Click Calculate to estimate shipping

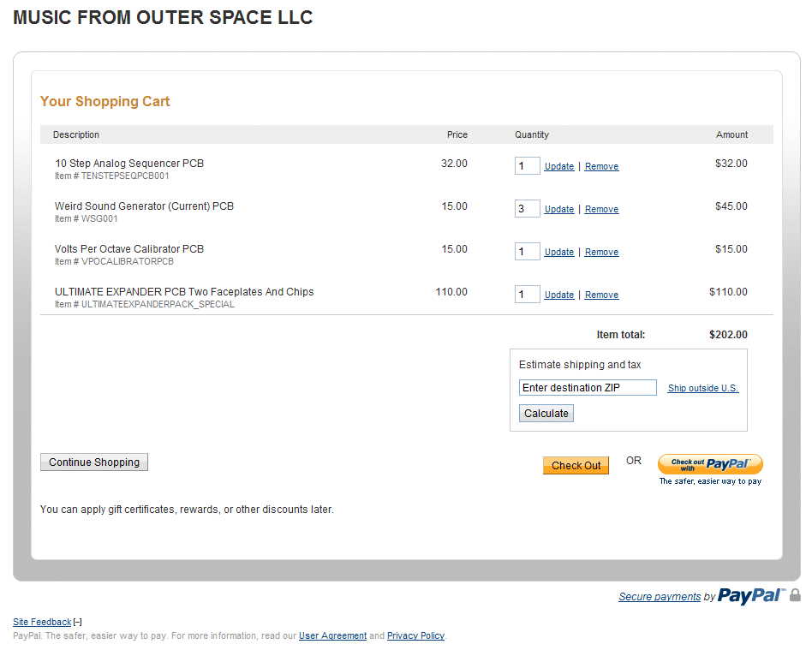[x=546, y=414]
